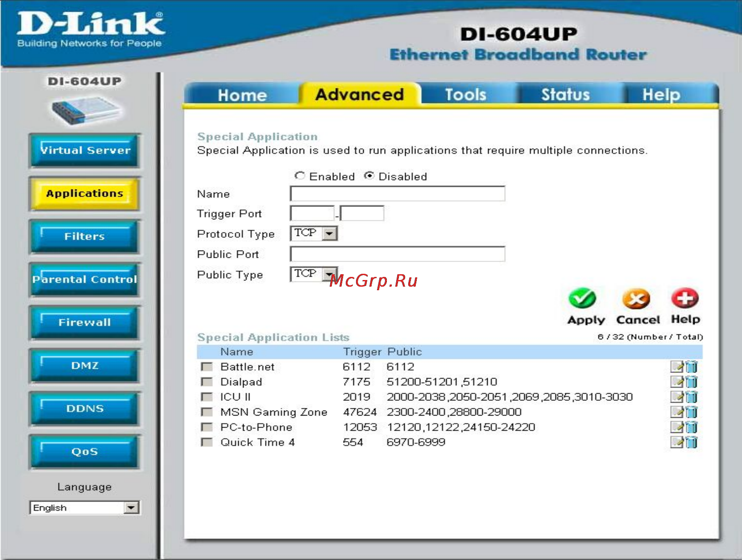Click the 6970-6999 public port text
Image resolution: width=742 pixels, height=560 pixels.
[416, 442]
